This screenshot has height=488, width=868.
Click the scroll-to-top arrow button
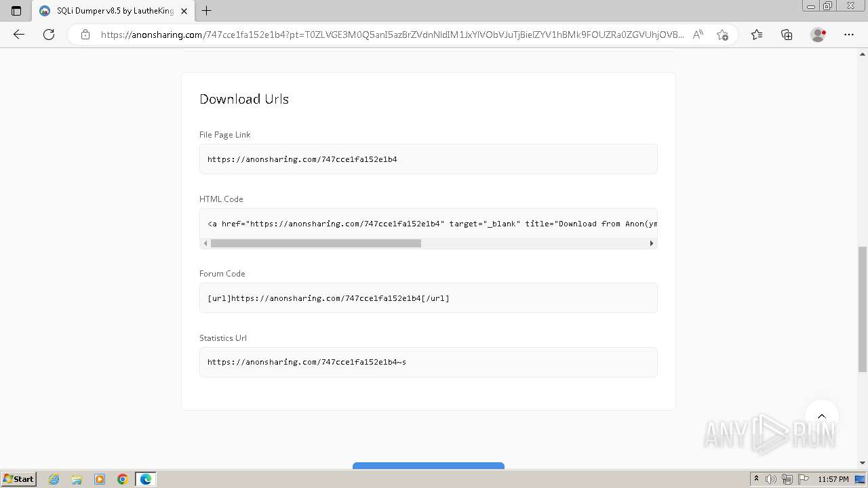point(822,416)
